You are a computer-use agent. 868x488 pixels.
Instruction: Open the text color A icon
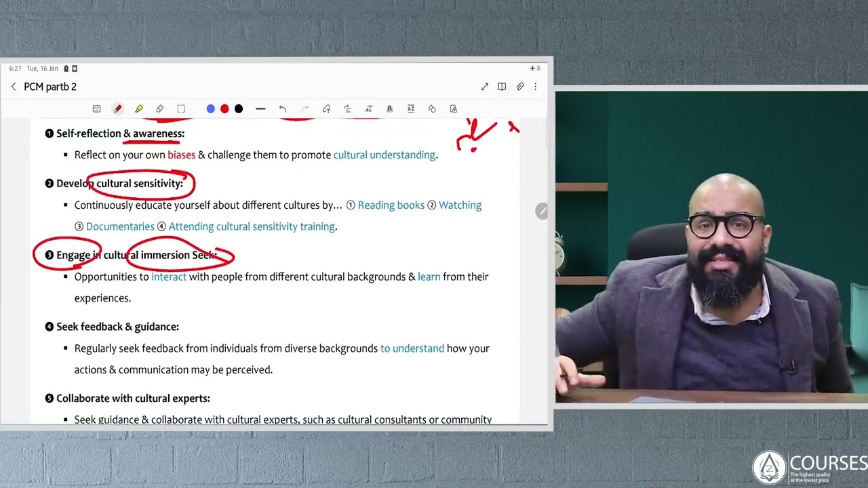click(389, 108)
